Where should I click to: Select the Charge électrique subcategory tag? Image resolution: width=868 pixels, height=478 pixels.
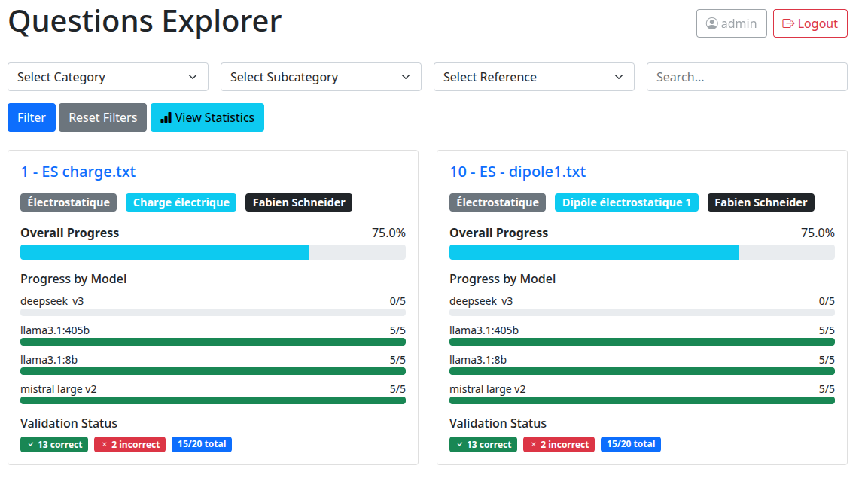181,202
